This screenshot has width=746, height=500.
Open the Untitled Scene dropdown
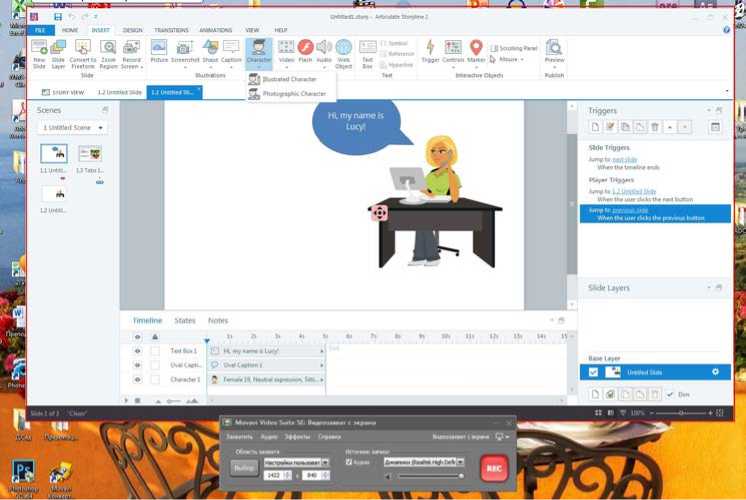[72, 127]
